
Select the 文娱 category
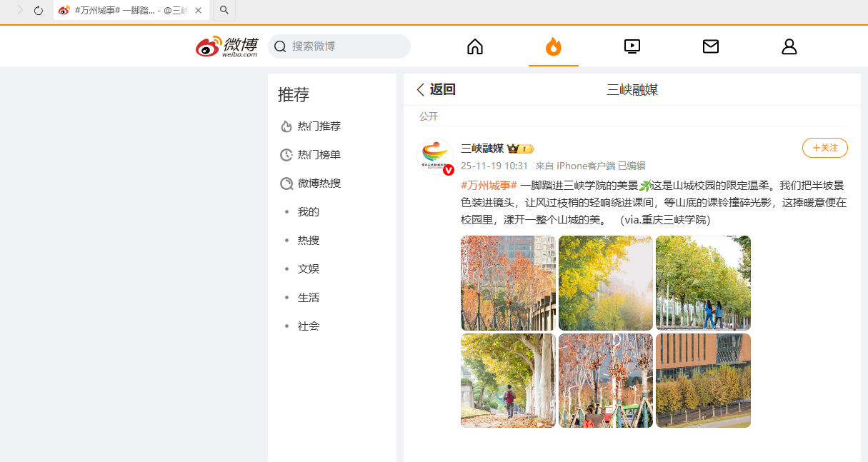click(x=309, y=269)
